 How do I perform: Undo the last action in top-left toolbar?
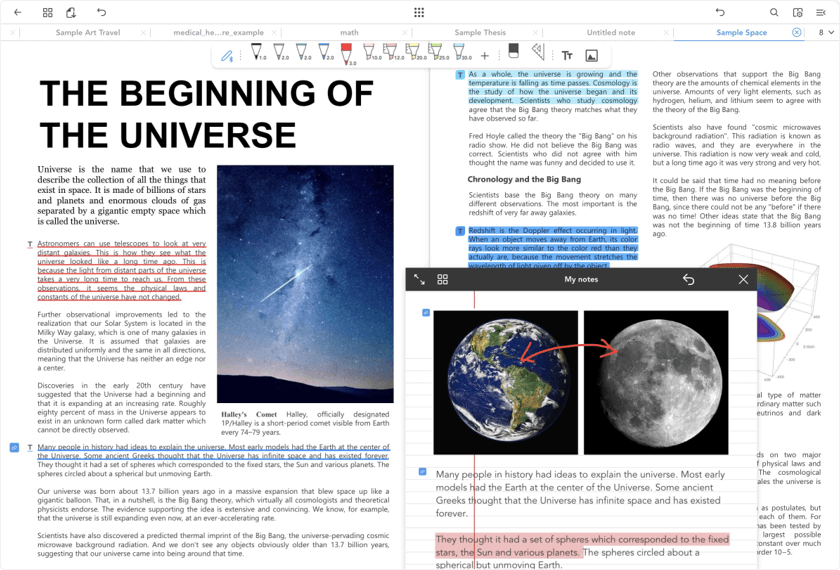(x=101, y=12)
